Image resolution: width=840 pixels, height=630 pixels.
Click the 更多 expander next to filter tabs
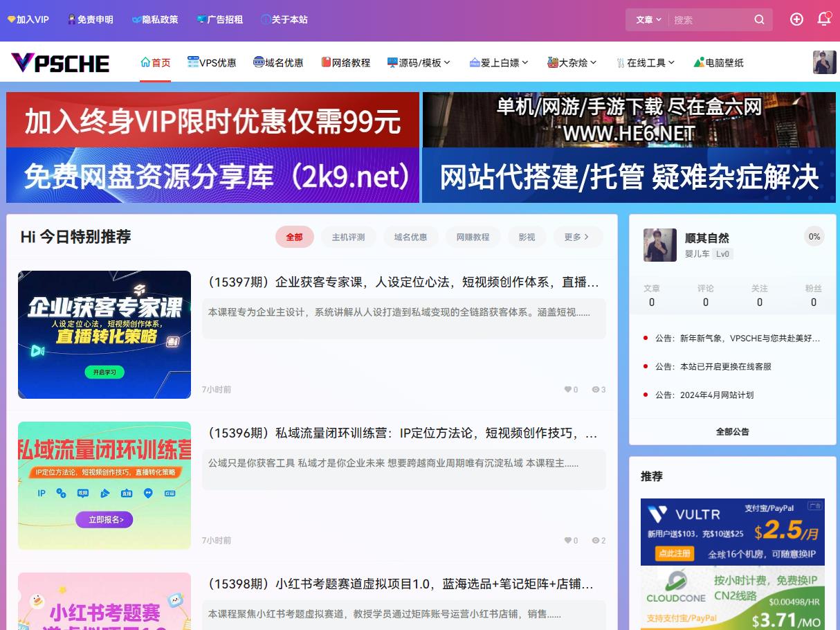[x=576, y=237]
